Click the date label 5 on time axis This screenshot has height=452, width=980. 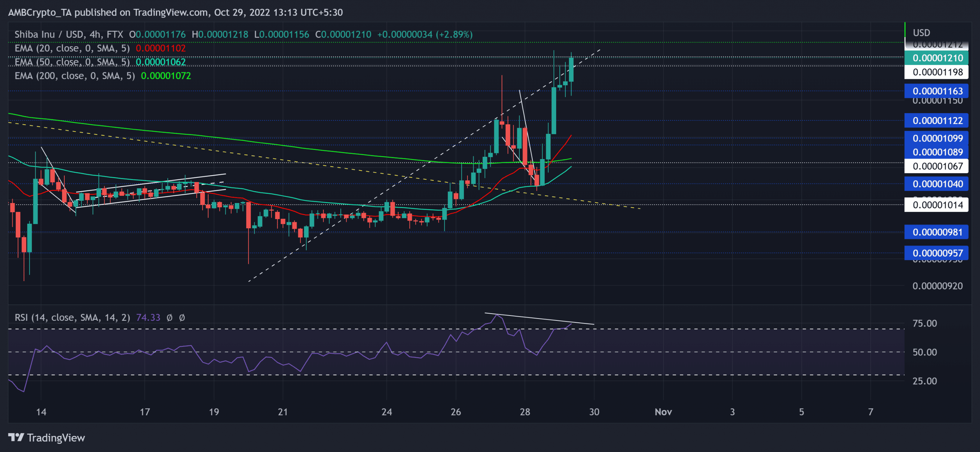[802, 412]
